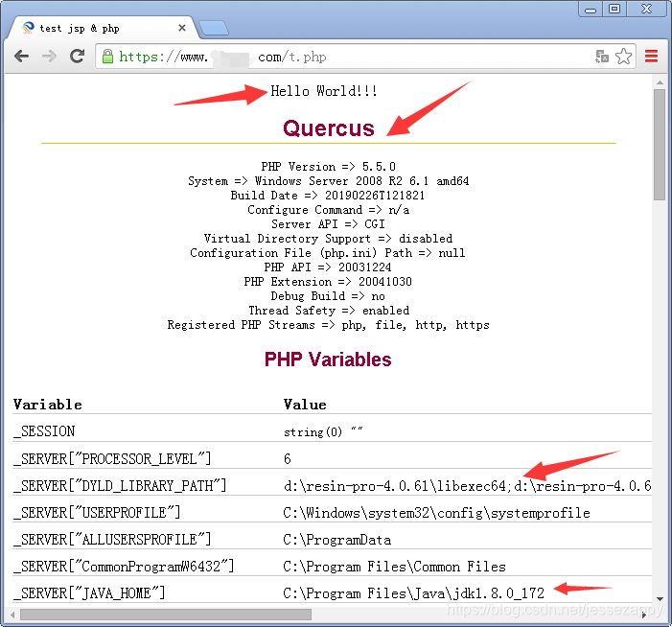Image resolution: width=672 pixels, height=627 pixels.
Task: Go forward to the next page
Action: point(49,57)
